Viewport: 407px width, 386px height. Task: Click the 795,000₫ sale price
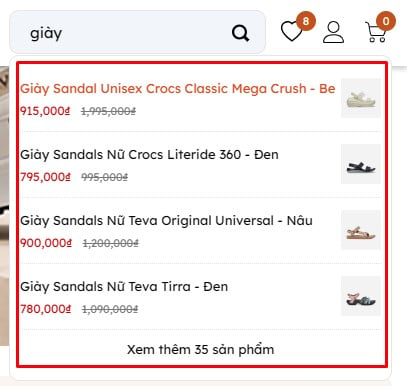pyautogui.click(x=45, y=177)
